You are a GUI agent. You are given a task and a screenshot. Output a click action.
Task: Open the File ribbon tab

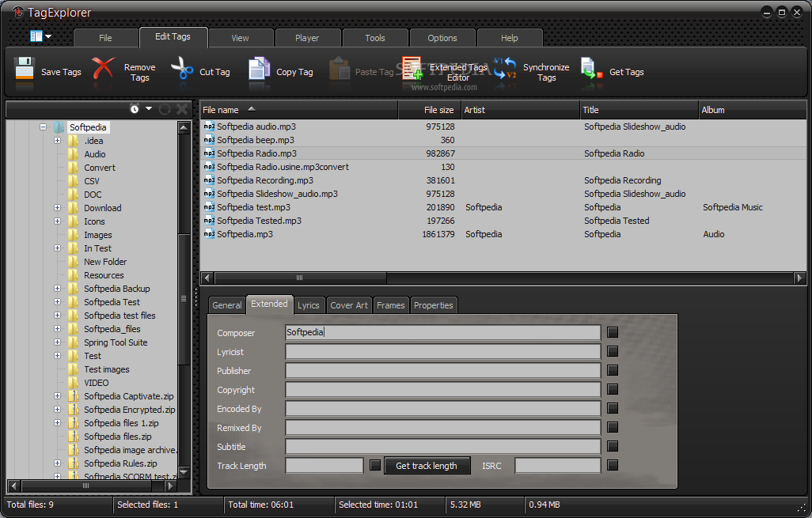click(105, 38)
